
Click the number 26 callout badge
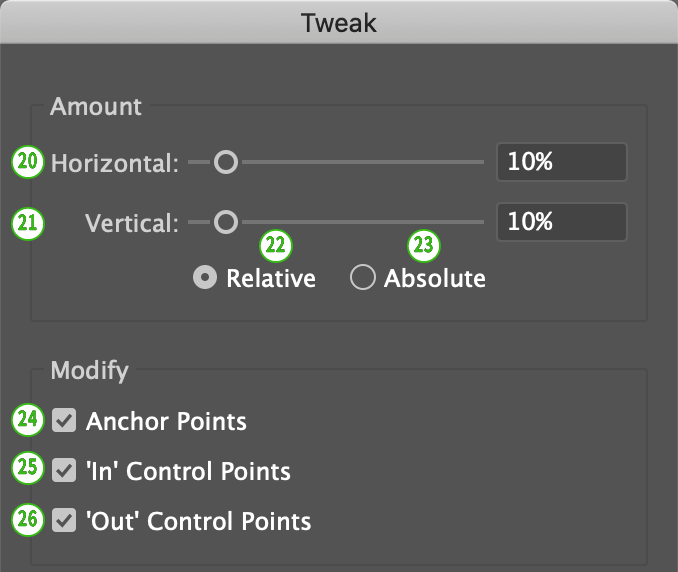(29, 520)
